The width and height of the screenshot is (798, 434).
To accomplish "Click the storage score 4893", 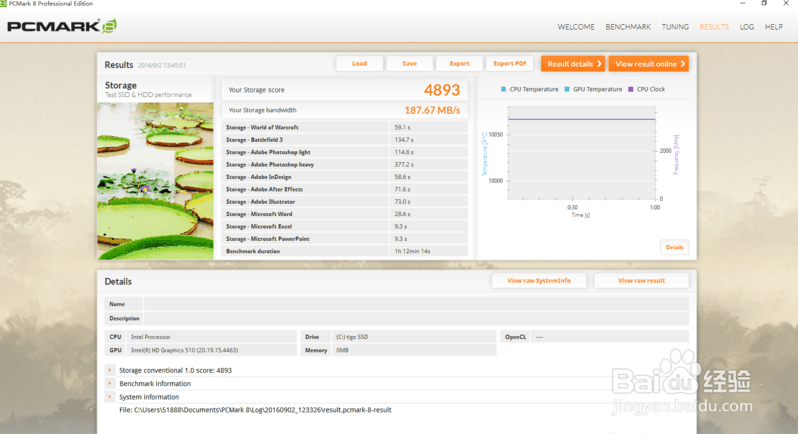I will click(x=442, y=90).
